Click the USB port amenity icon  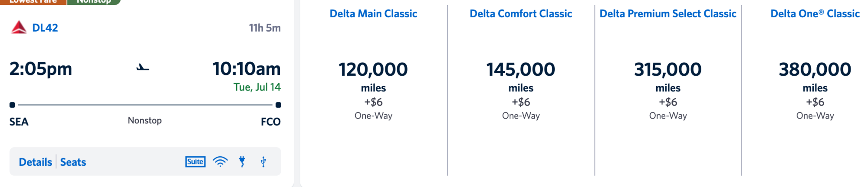(263, 162)
